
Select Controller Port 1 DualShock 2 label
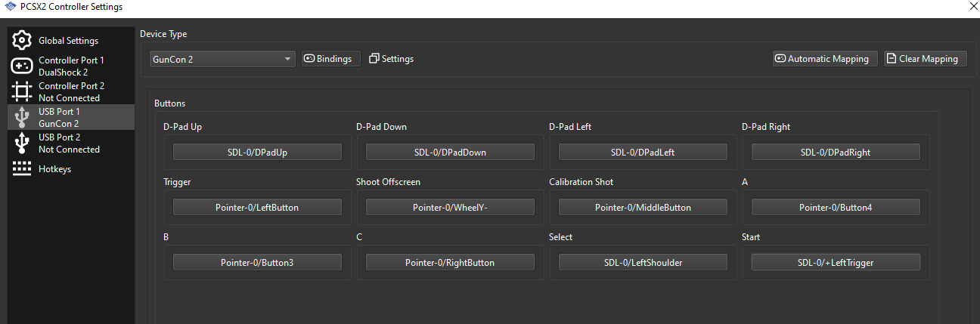pos(71,66)
